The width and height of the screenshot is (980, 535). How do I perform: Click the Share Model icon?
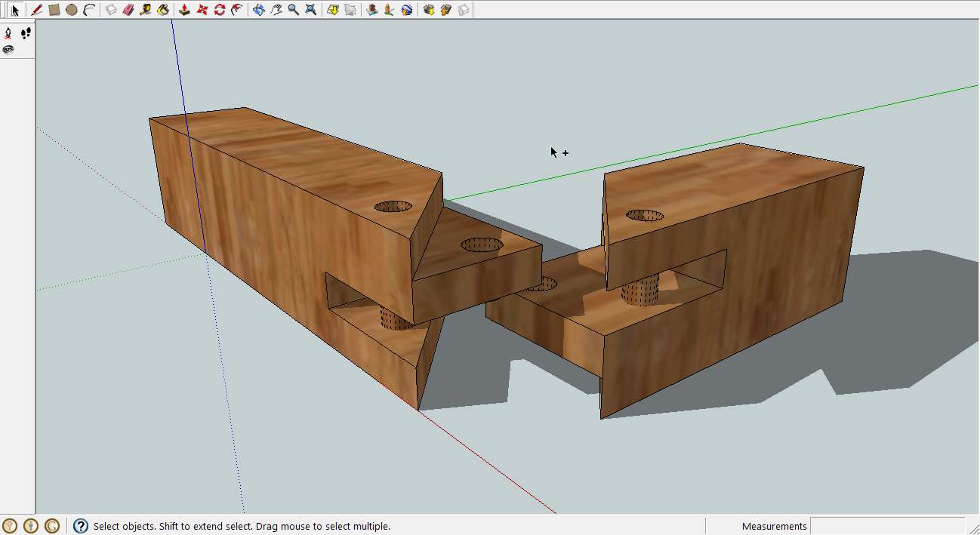coord(445,10)
